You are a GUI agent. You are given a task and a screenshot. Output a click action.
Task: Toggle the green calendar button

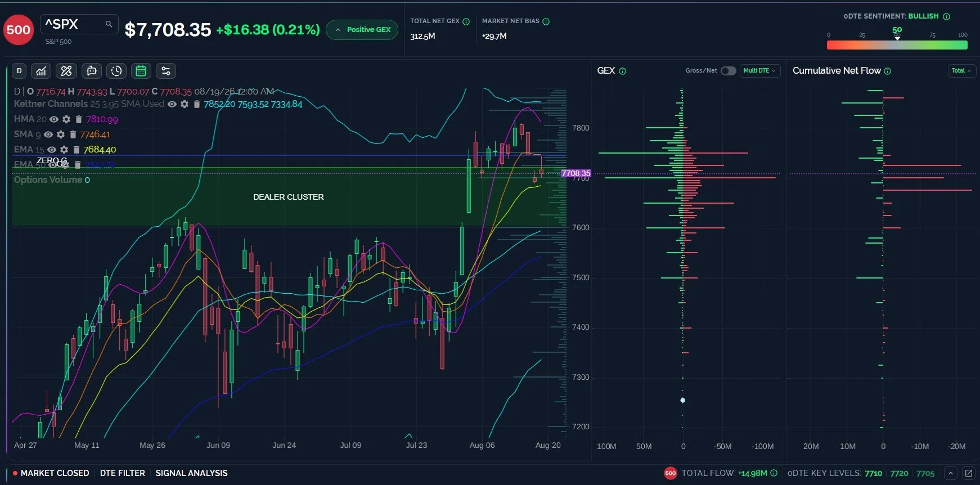[141, 71]
